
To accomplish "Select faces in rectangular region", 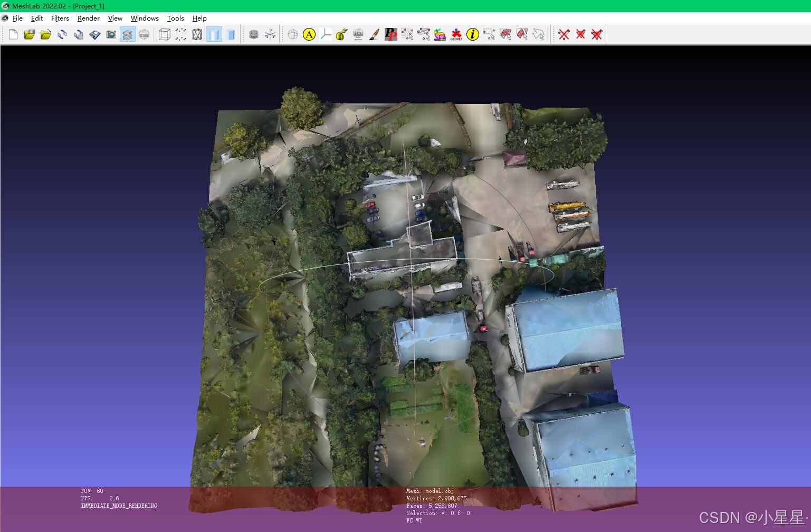I will pyautogui.click(x=505, y=35).
